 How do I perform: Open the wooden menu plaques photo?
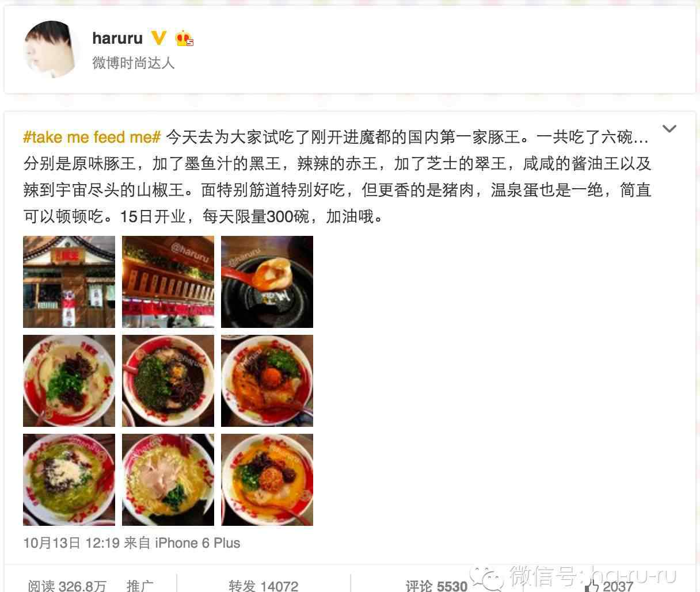click(x=168, y=282)
